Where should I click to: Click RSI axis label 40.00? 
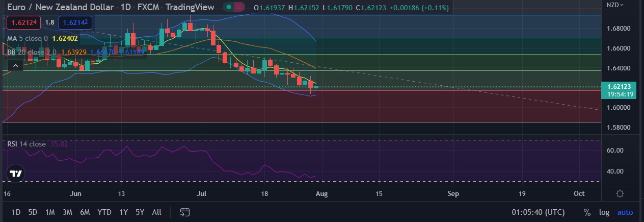coord(614,171)
